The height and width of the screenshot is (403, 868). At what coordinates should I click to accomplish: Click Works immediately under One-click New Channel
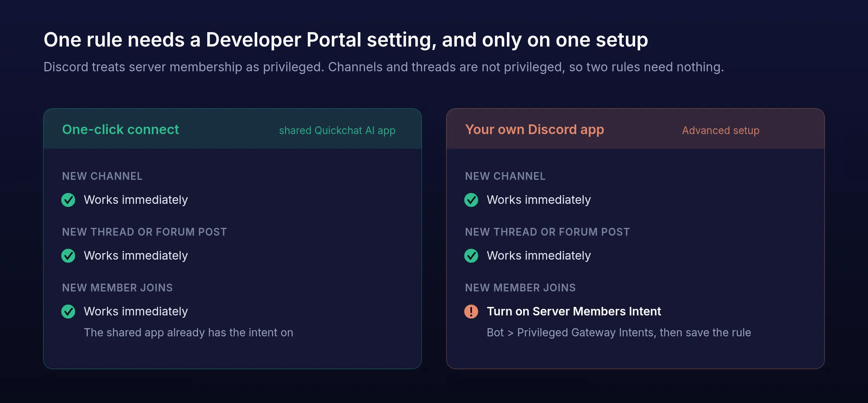coord(136,200)
